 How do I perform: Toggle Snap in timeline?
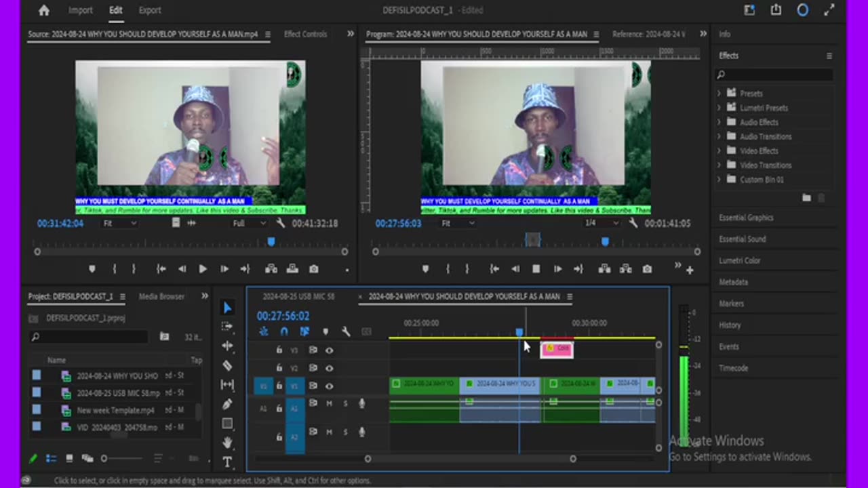coord(284,331)
